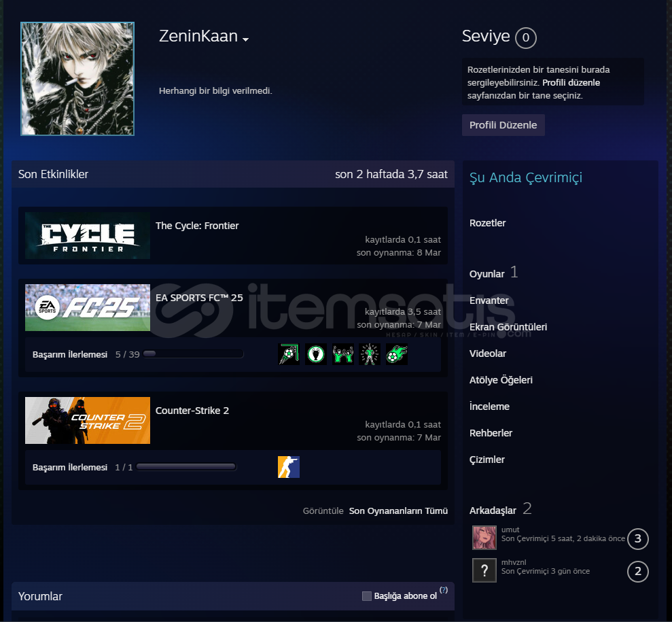Screen dimensions: 672x622
Task: Click the Counter-Strike 2 achievement progress bar
Action: click(186, 467)
